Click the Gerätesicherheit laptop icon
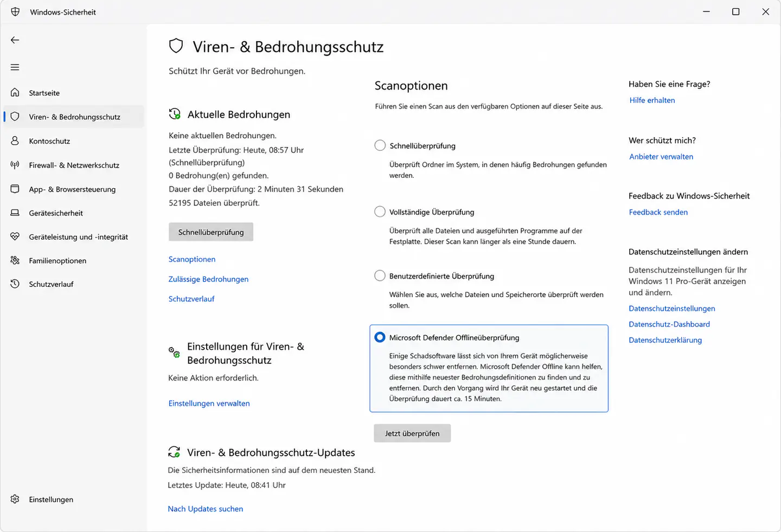Viewport: 781px width, 532px height. (15, 213)
